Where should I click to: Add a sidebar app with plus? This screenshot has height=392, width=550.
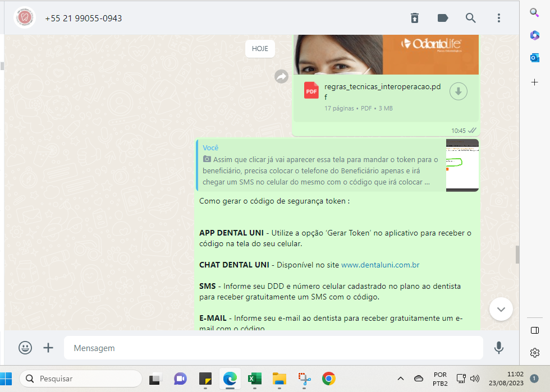coord(534,82)
